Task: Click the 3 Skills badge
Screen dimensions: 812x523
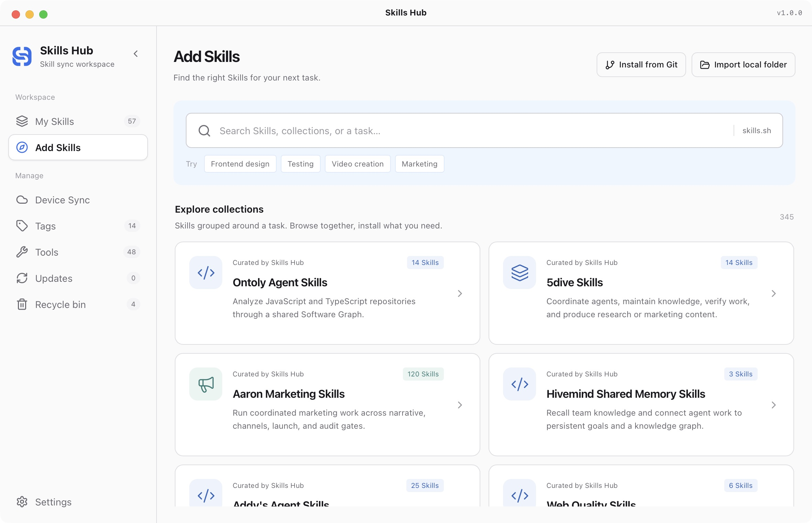Action: pyautogui.click(x=740, y=374)
